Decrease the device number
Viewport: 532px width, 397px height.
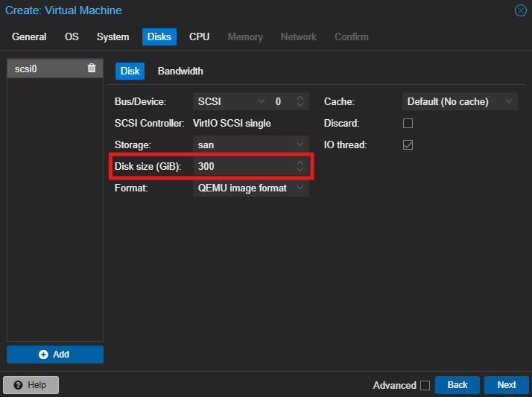click(300, 105)
